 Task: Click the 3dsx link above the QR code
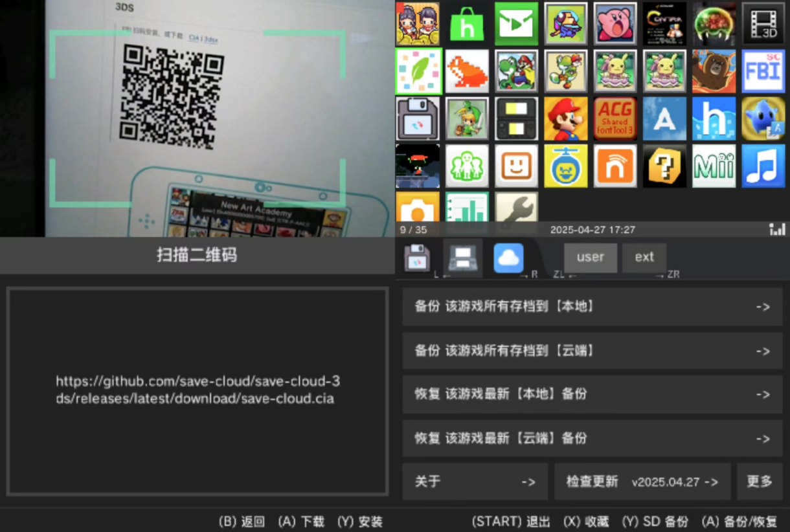pos(211,39)
